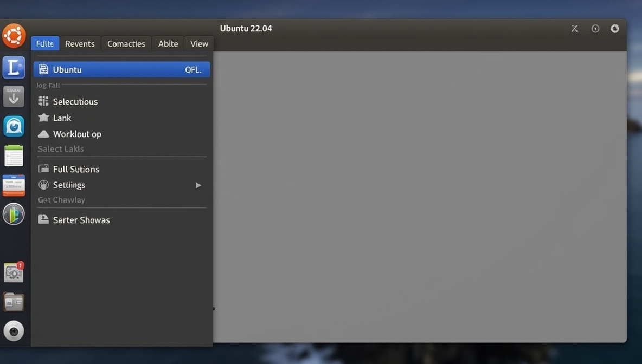Open the blue and orange presentation dock icon
The image size is (642, 364).
[14, 185]
